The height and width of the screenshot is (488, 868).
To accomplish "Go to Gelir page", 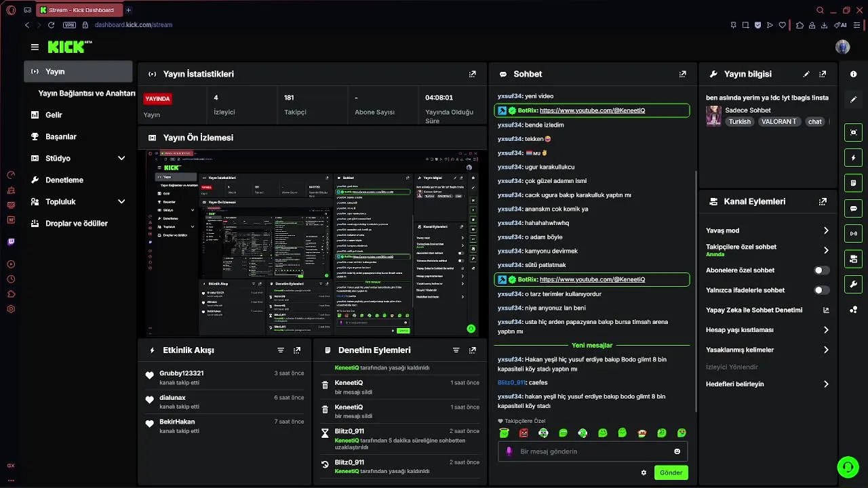I will pos(54,115).
